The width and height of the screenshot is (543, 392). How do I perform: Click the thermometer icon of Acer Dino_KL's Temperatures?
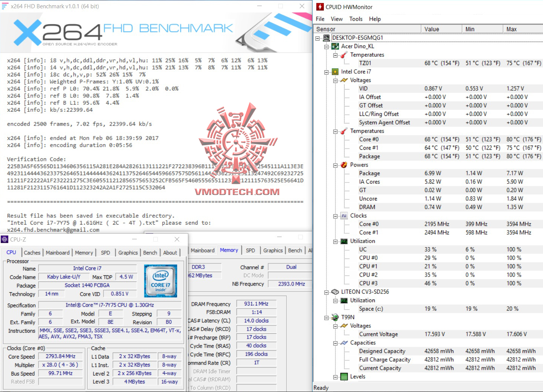tap(344, 55)
